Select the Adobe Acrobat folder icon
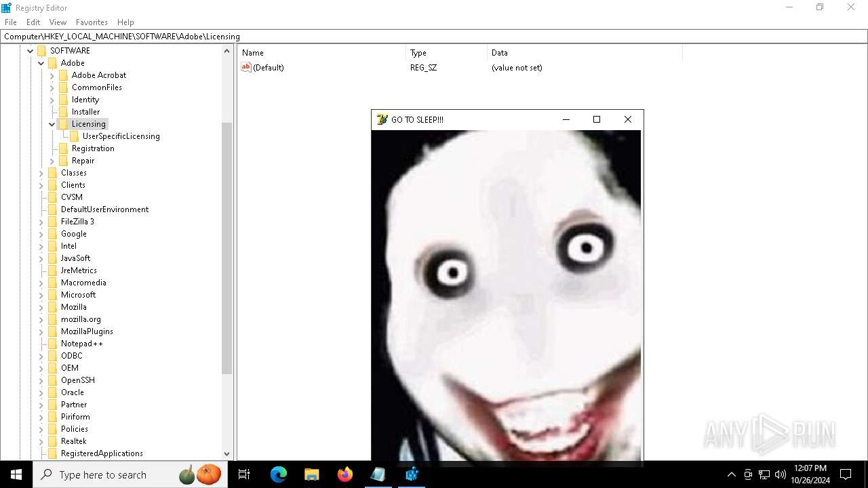This screenshot has width=868, height=488. pyautogui.click(x=64, y=75)
